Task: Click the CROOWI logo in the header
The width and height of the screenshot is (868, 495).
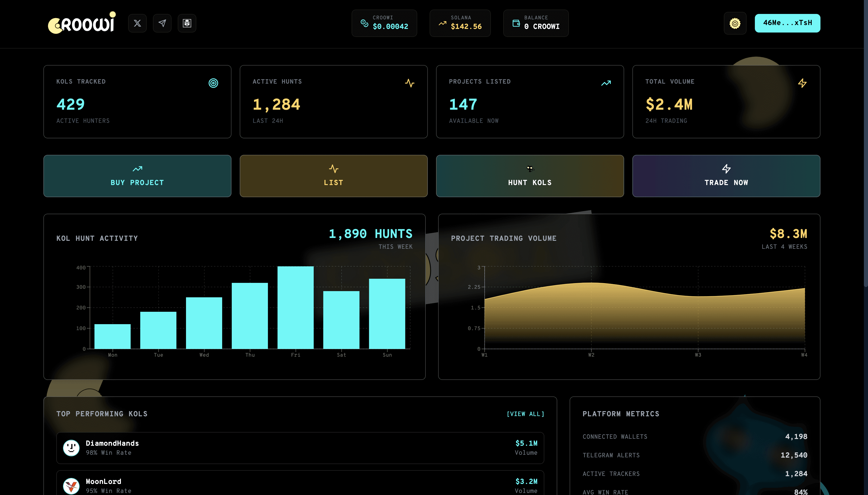Action: click(82, 23)
